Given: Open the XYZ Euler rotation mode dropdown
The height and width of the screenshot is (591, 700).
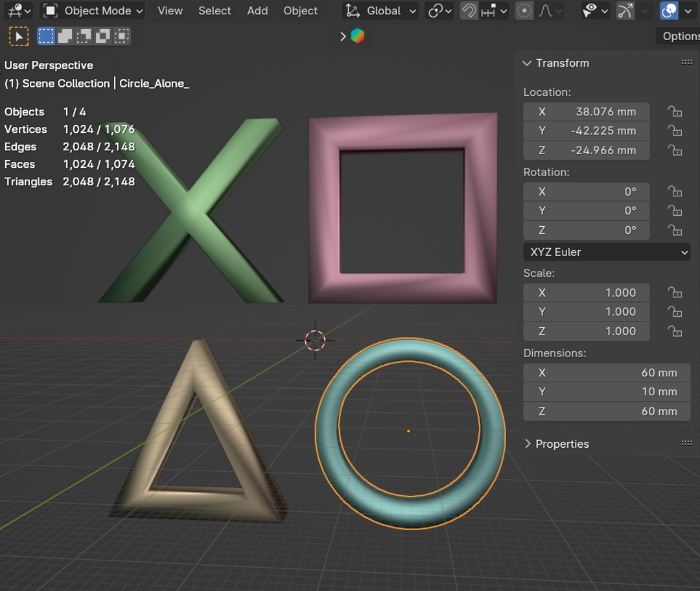Looking at the screenshot, I should click(607, 252).
